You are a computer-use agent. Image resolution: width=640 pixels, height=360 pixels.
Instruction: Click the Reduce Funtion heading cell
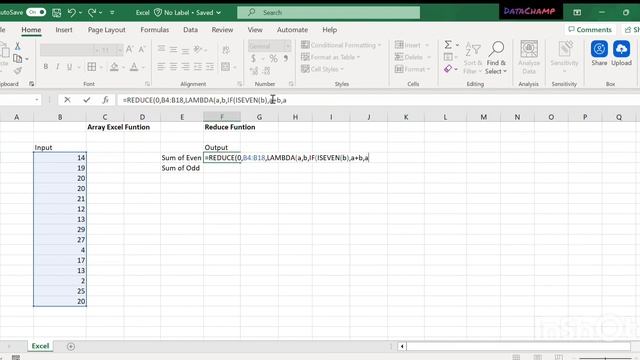pyautogui.click(x=230, y=127)
